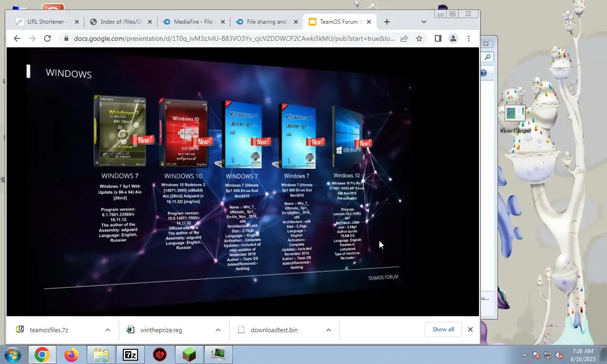
Task: Click the New! badge on Windows 10 Pro
Action: [x=364, y=143]
